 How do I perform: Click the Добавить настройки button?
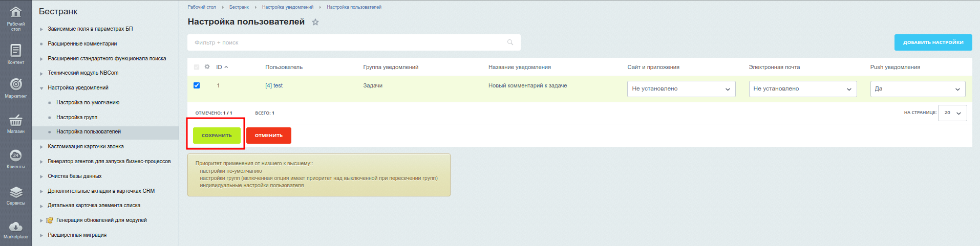pos(933,42)
